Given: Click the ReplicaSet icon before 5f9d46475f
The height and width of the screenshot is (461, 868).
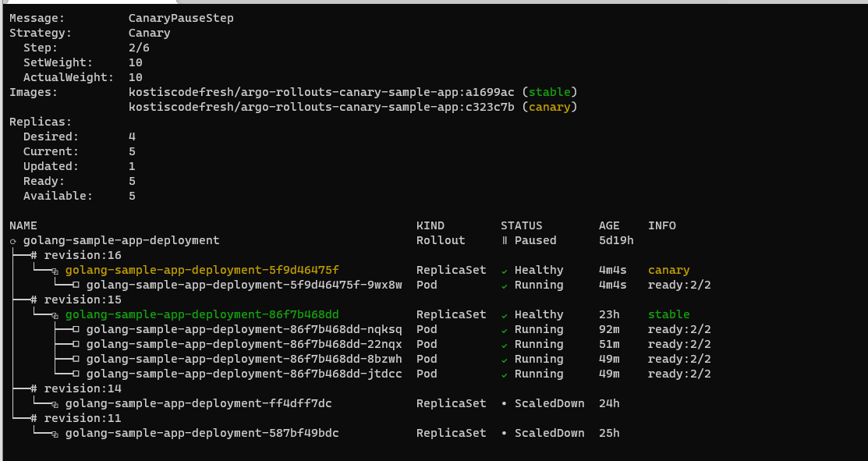Looking at the screenshot, I should pyautogui.click(x=55, y=271).
